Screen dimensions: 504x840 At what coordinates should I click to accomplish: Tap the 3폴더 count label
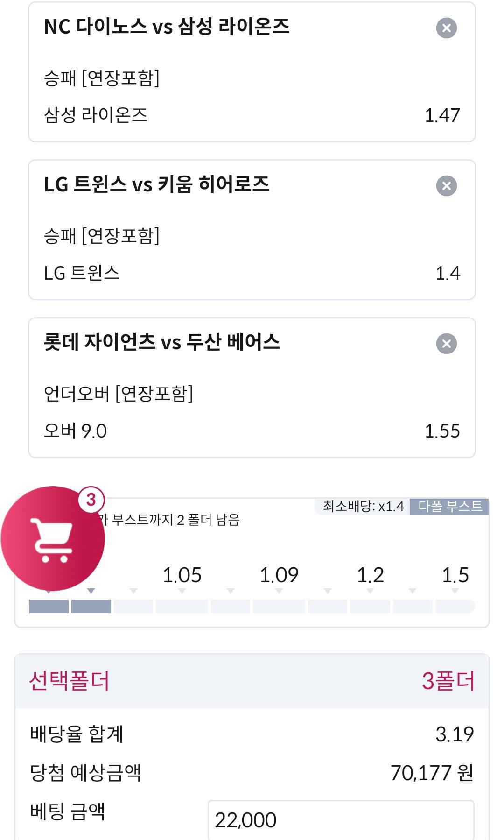(x=448, y=681)
